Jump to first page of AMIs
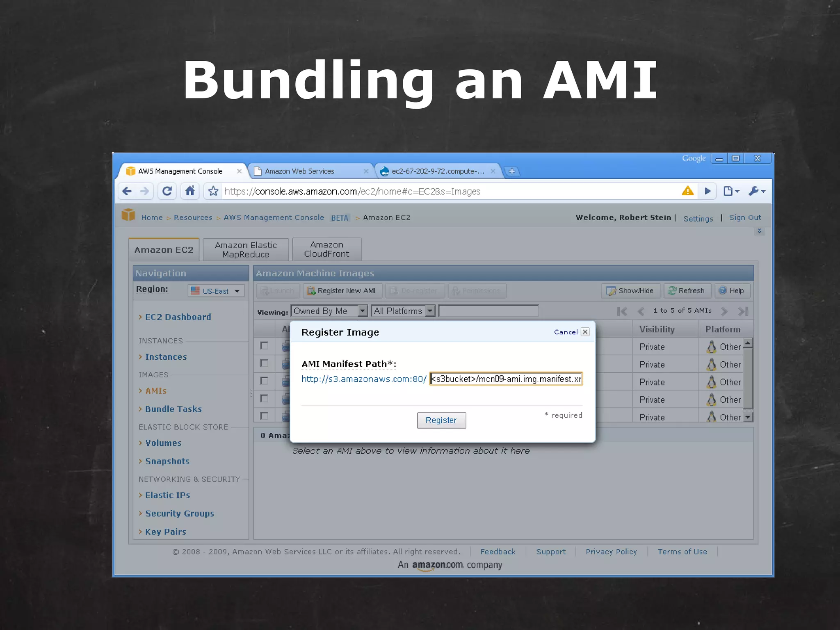The image size is (840, 630). tap(622, 311)
